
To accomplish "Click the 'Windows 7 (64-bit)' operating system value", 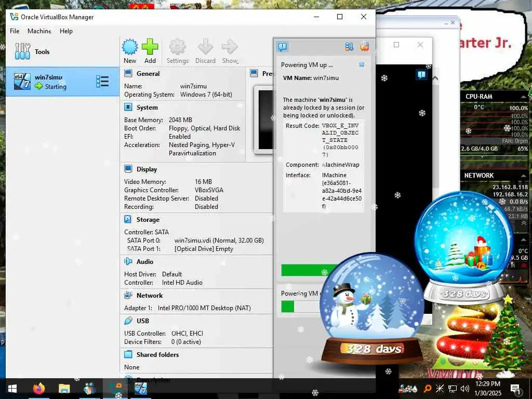I will coord(206,95).
